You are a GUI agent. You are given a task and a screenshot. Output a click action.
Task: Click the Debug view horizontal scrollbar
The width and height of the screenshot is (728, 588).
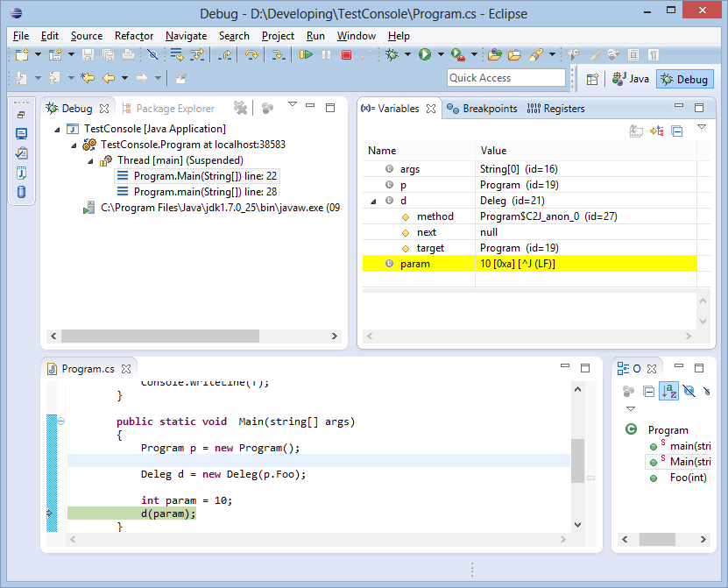(x=159, y=336)
